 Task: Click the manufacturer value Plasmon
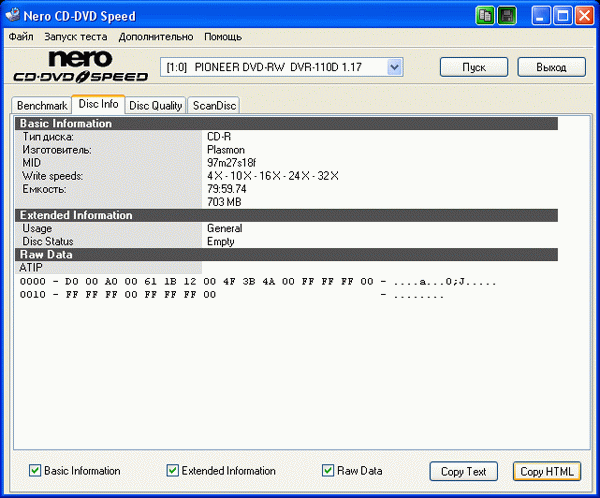tap(226, 150)
